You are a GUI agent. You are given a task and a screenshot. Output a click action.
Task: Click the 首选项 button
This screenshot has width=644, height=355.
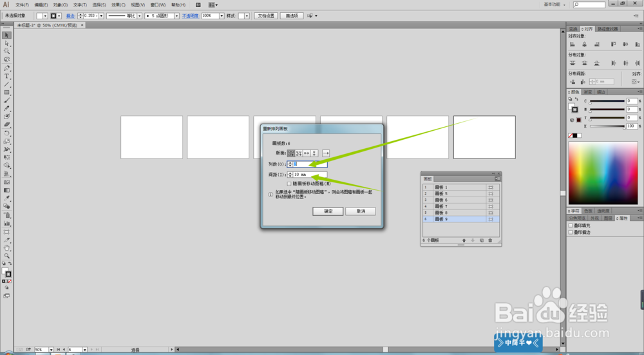(292, 15)
